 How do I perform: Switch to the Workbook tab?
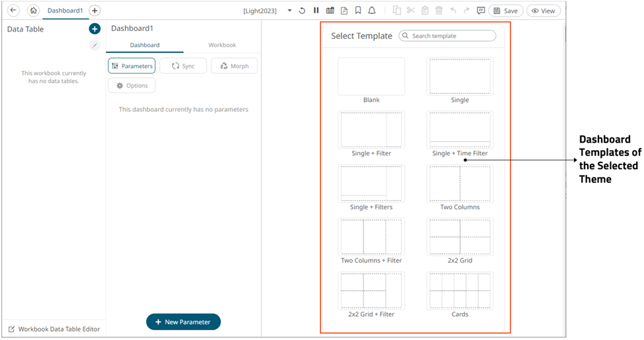coord(222,45)
